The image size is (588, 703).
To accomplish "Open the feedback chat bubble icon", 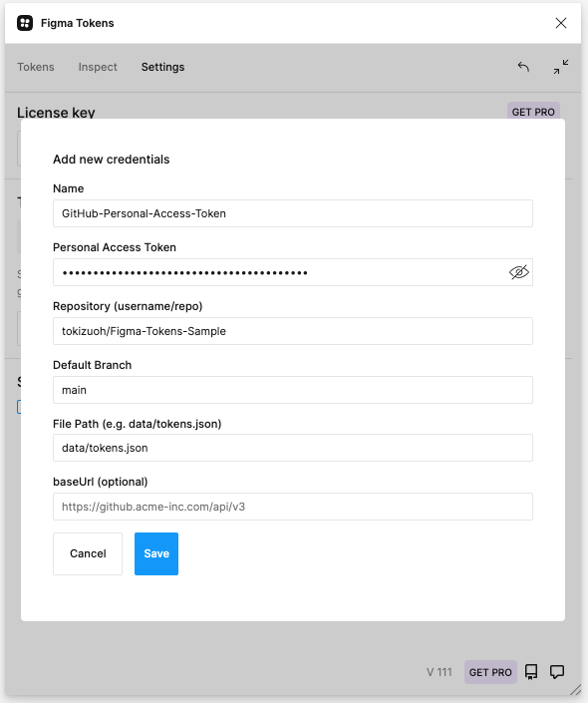I will click(557, 672).
